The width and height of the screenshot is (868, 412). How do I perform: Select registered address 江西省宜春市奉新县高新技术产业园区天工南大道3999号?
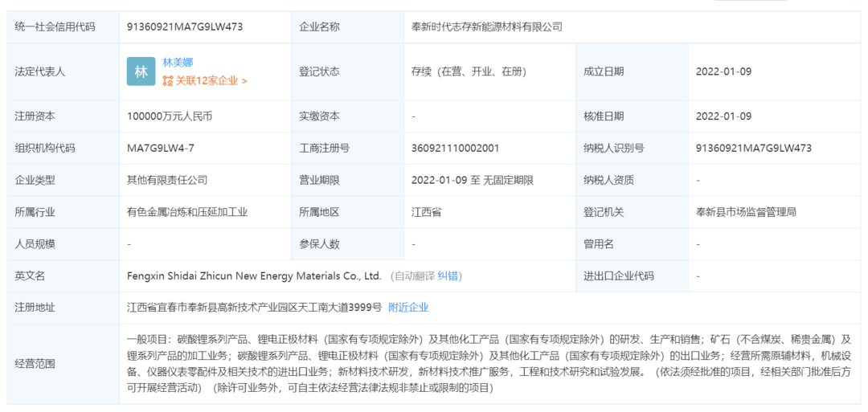pos(254,308)
